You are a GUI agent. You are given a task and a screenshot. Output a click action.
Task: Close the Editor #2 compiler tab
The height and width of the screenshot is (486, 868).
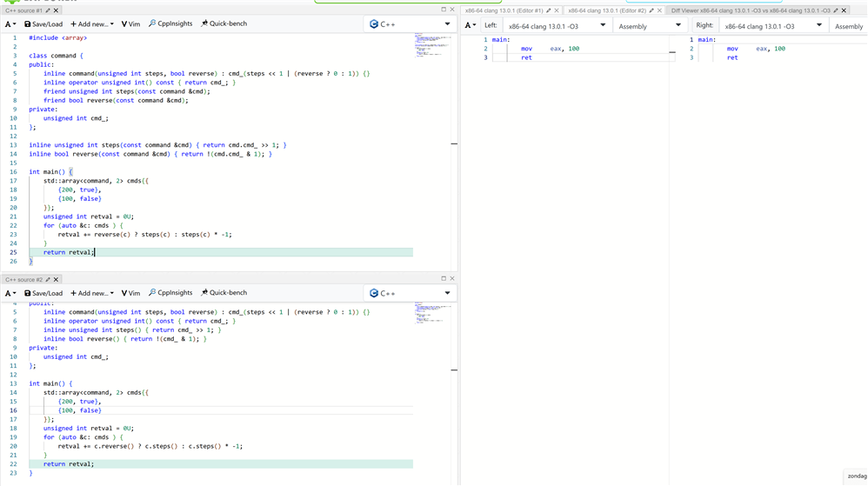(659, 10)
